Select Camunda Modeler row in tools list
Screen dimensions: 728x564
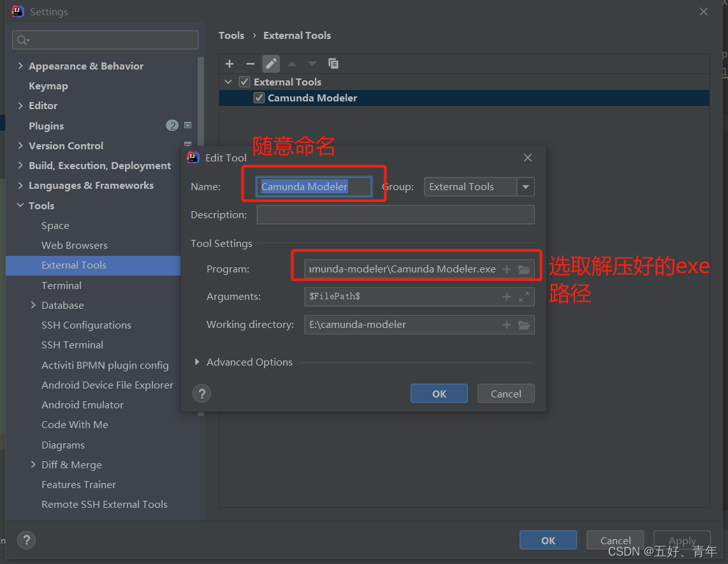click(x=464, y=98)
